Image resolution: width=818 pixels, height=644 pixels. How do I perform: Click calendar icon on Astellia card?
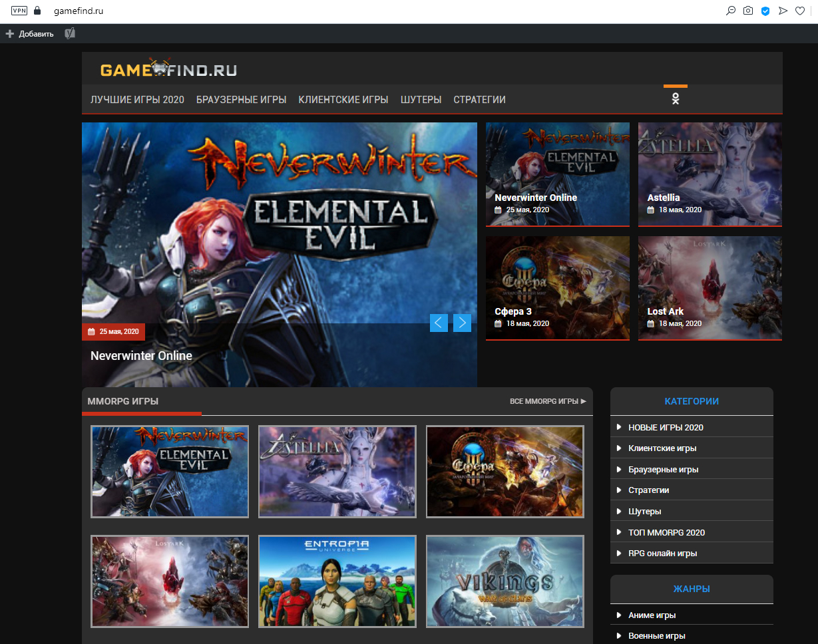(650, 210)
